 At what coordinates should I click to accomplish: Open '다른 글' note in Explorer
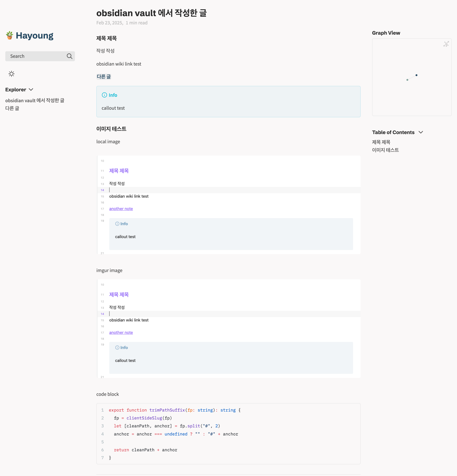pos(12,108)
